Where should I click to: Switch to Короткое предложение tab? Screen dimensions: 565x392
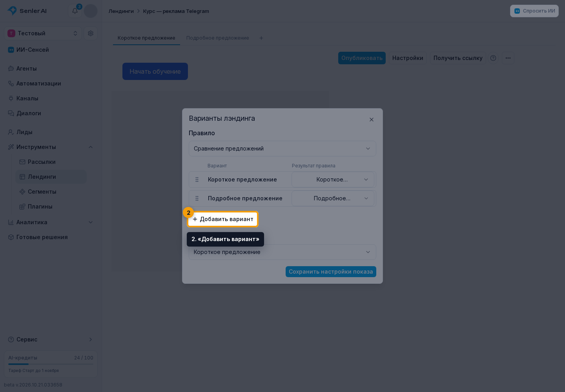click(x=146, y=38)
